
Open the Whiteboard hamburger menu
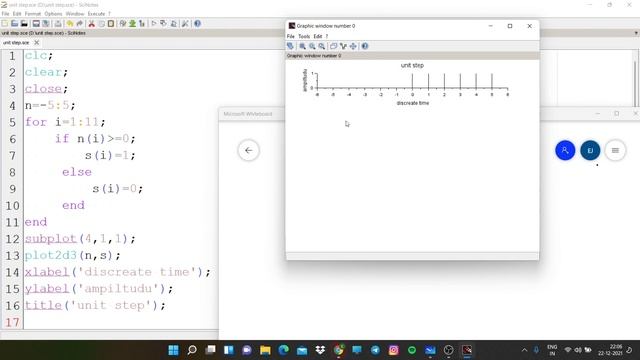(x=615, y=151)
